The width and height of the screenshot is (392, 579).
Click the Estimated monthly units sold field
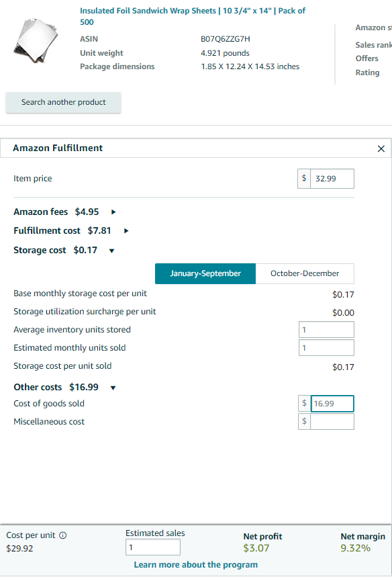[x=326, y=347]
